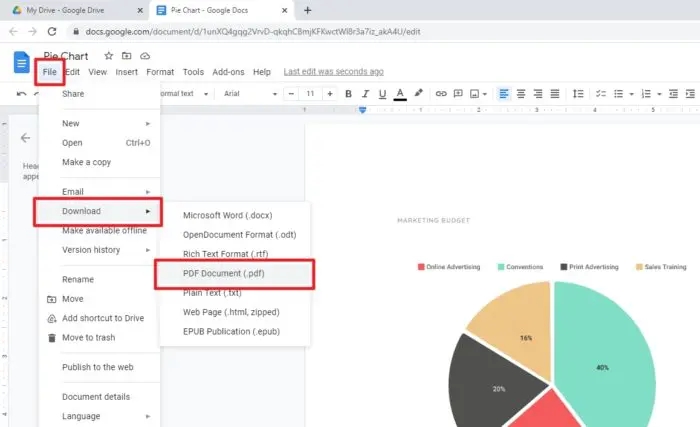Decrease the indent
700x427 pixels.
(x=673, y=94)
